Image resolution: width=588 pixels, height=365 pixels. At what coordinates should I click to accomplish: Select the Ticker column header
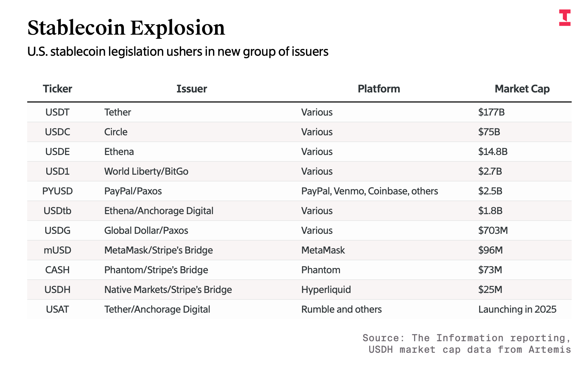pos(57,89)
